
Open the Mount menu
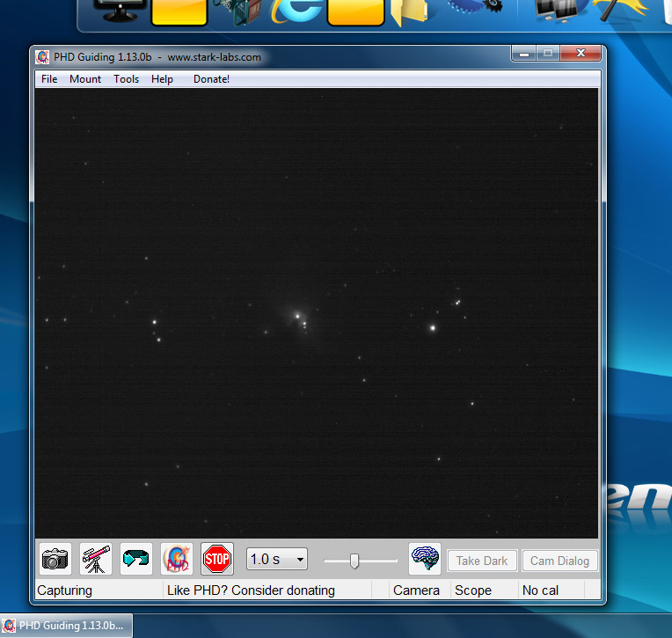[x=85, y=79]
